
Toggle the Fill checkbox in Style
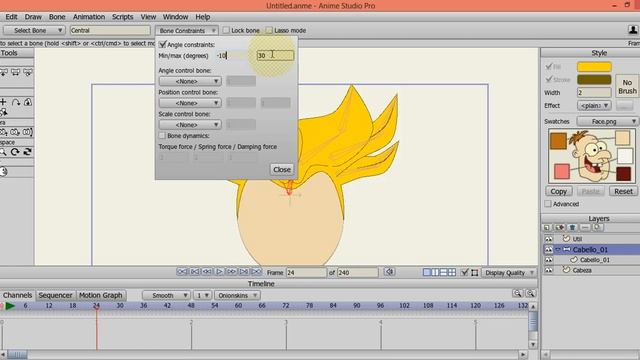click(x=549, y=66)
